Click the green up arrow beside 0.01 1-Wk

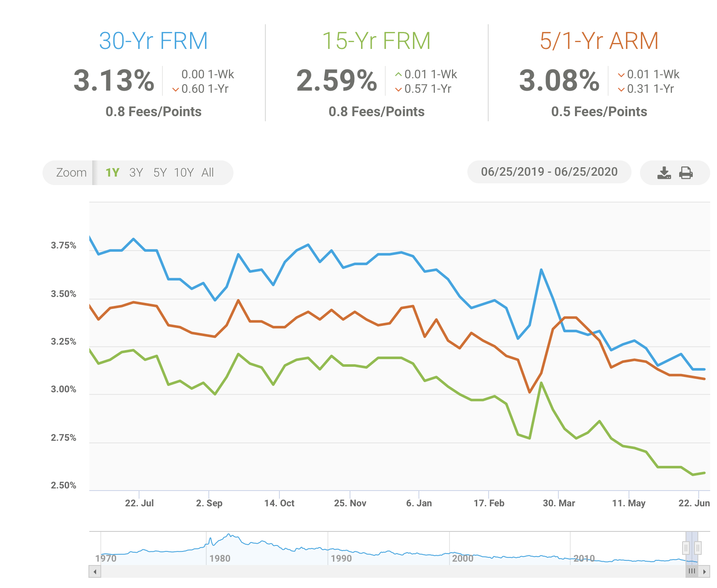pos(398,74)
